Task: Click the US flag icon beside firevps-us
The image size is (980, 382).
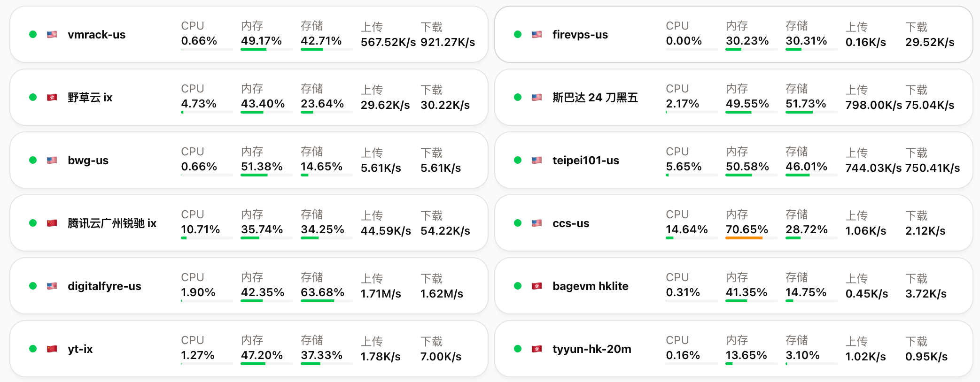Action: (537, 34)
